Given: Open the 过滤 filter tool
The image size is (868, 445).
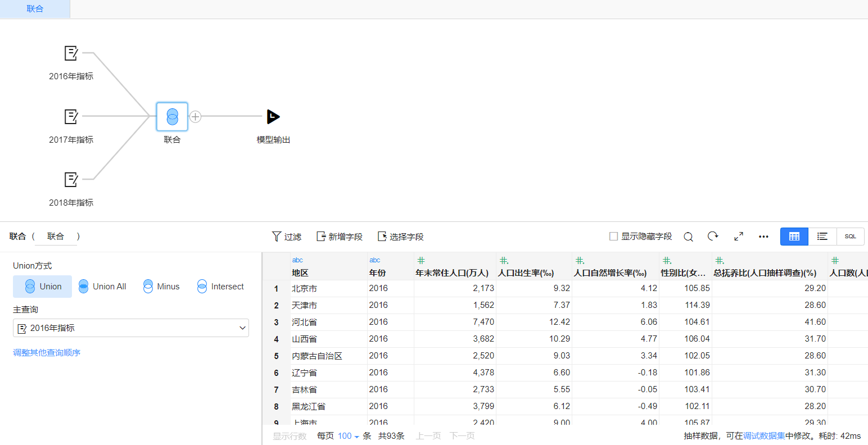Looking at the screenshot, I should click(286, 237).
